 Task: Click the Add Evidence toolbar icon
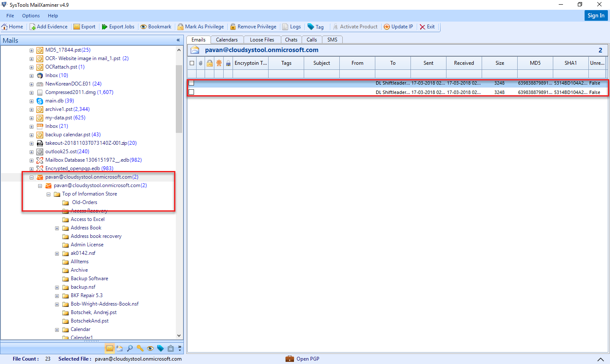point(33,27)
